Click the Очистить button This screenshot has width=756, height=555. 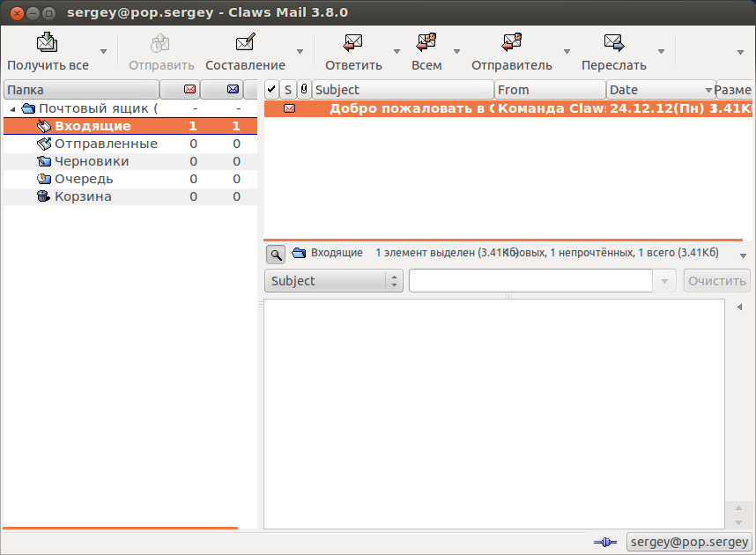(717, 281)
